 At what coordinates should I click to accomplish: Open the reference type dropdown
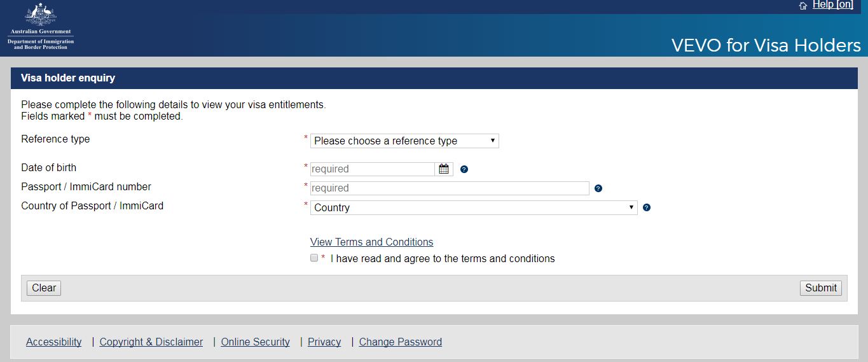[404, 141]
